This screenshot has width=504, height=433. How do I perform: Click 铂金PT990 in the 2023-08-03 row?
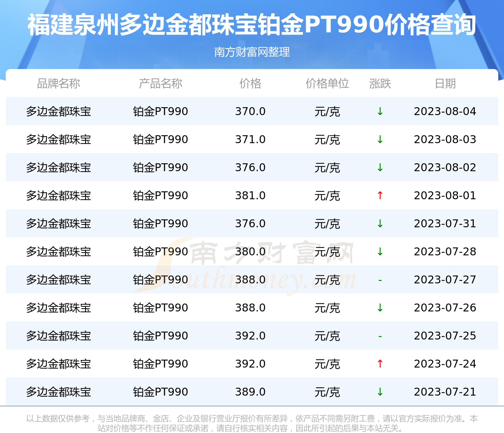[161, 140]
